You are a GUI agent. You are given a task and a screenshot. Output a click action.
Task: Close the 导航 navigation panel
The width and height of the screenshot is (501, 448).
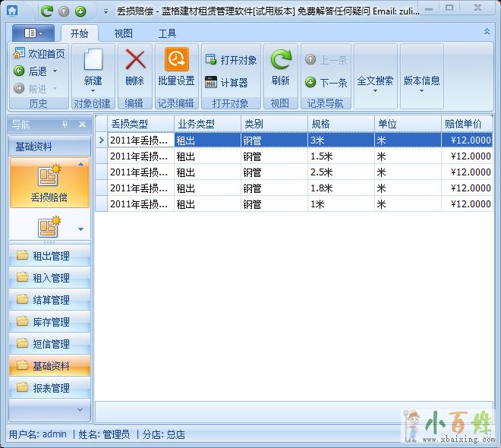(x=82, y=125)
